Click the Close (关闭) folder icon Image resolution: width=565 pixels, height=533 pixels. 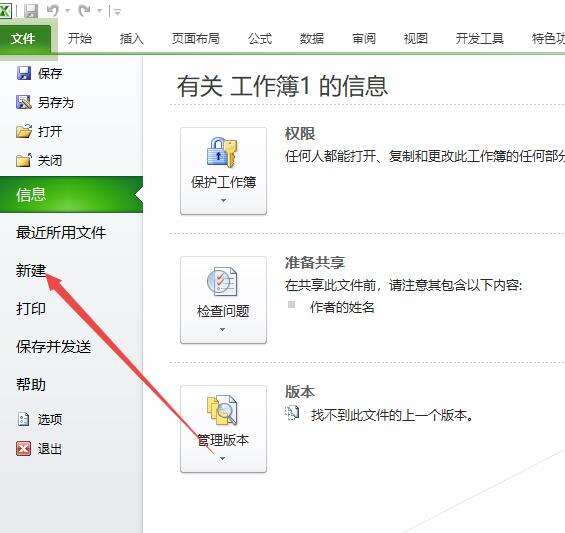point(24,160)
